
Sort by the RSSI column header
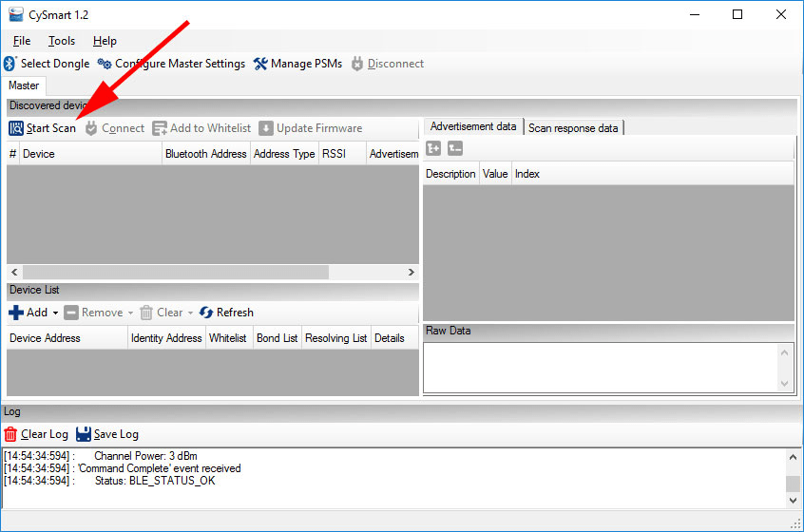[342, 154]
